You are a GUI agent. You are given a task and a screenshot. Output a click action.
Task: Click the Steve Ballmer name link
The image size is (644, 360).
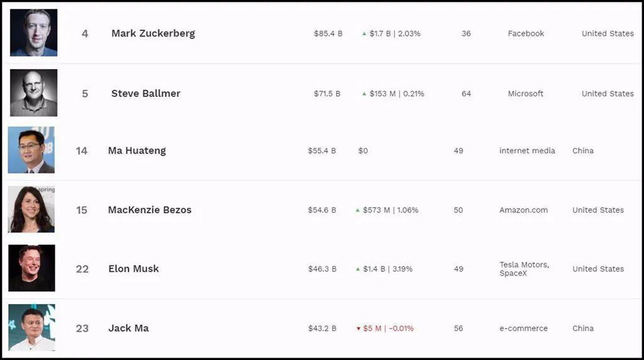click(x=146, y=93)
